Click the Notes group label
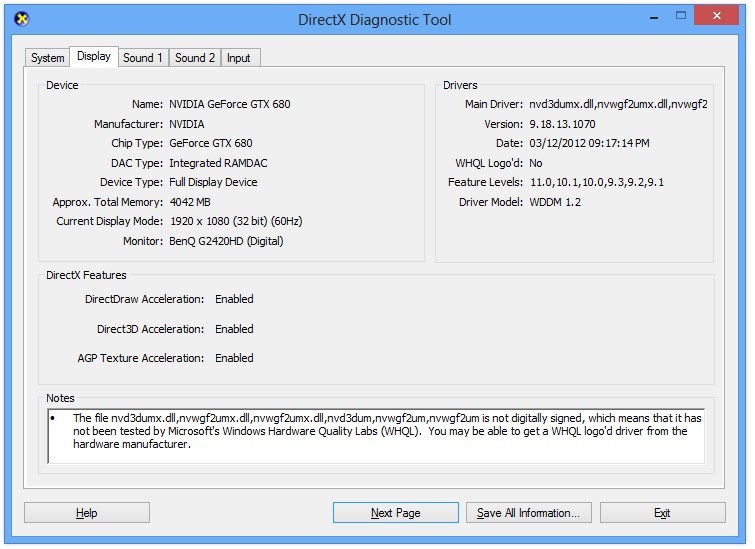This screenshot has width=755, height=549. coord(60,398)
